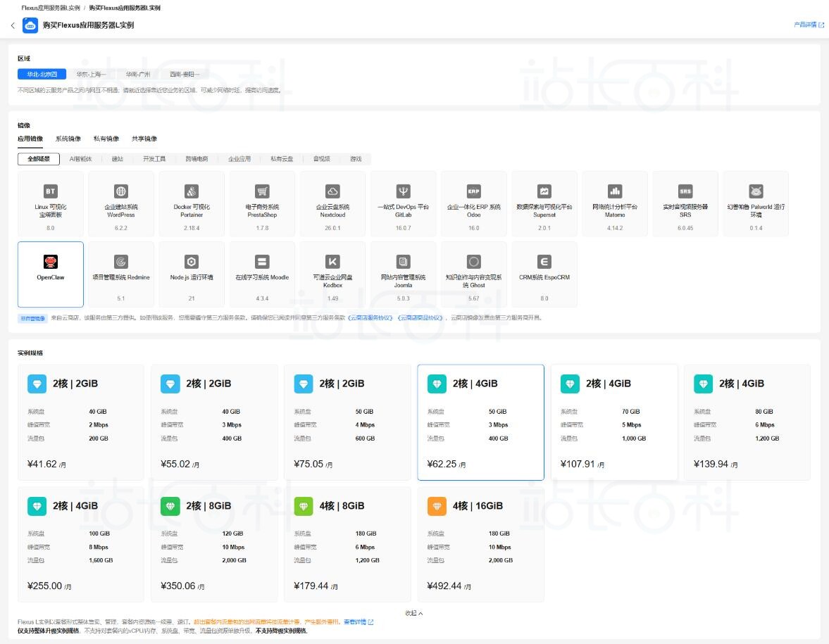
Task: Select the OpenClaw image icon
Action: pos(50,262)
